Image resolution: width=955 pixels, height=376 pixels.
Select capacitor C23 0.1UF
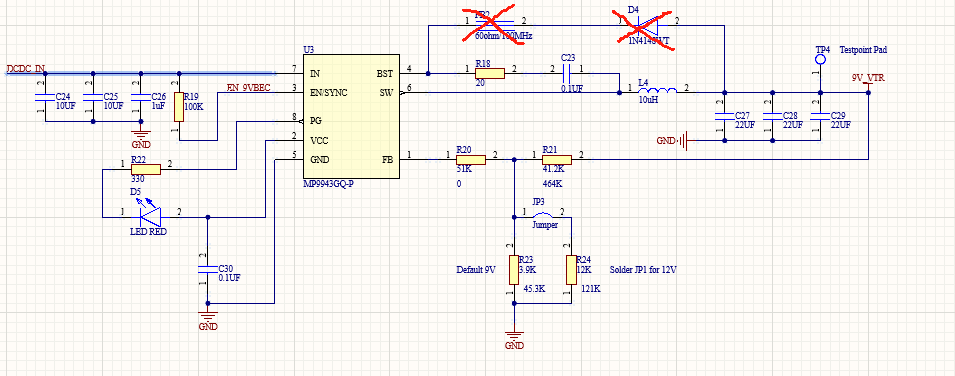click(566, 74)
